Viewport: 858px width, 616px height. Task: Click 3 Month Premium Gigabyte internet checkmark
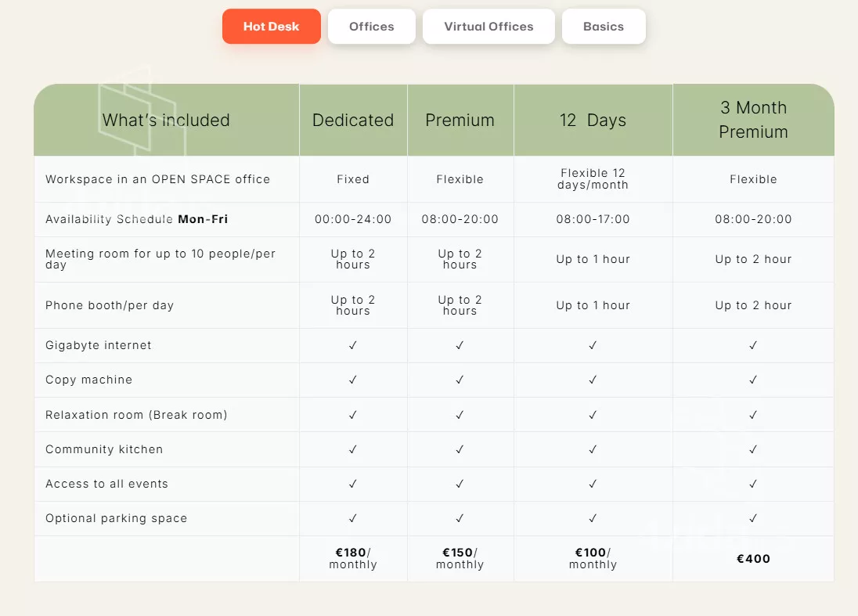pyautogui.click(x=753, y=345)
